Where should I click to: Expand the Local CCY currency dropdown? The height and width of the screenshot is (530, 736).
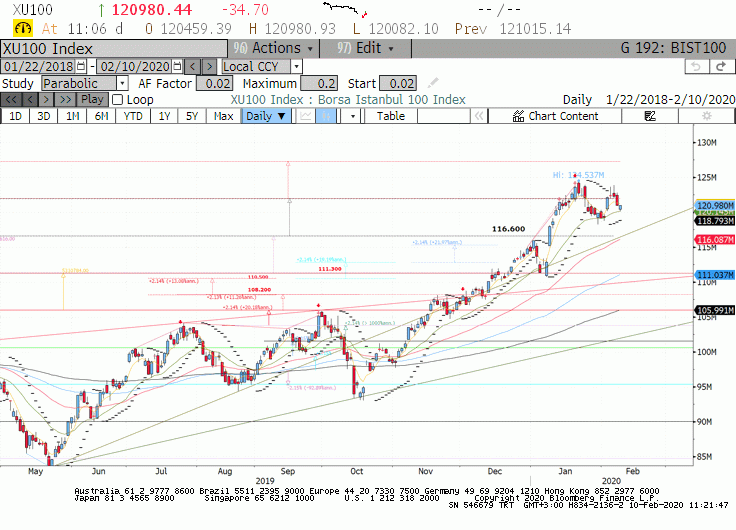[x=262, y=67]
